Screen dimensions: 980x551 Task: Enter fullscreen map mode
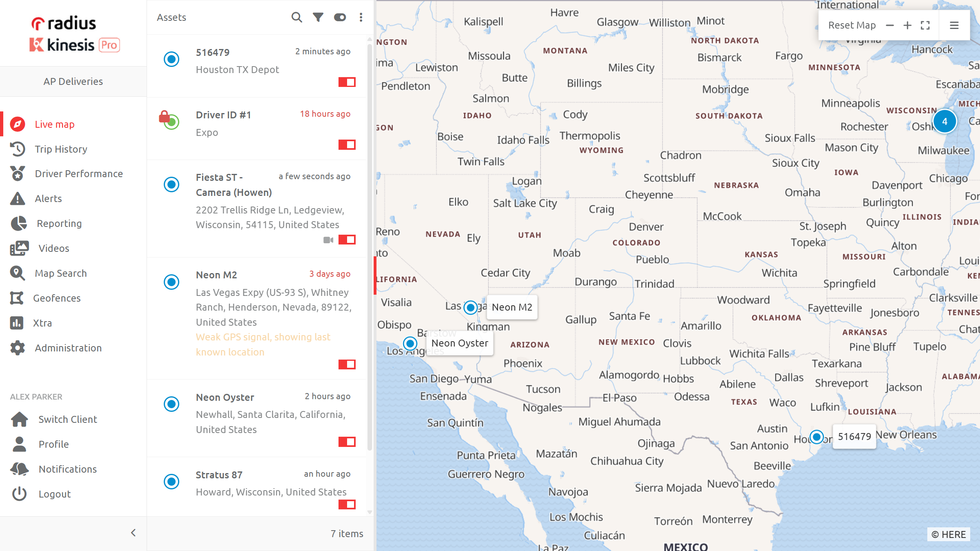point(925,25)
